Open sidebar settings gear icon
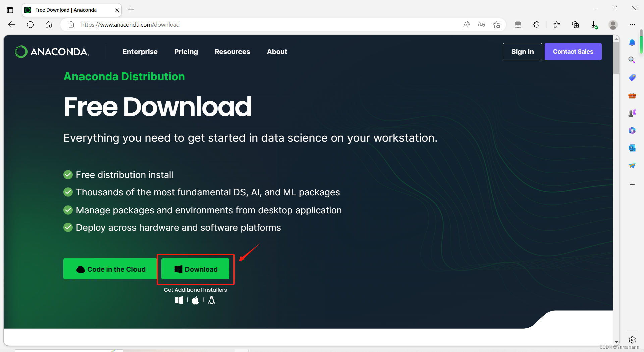 click(x=632, y=340)
